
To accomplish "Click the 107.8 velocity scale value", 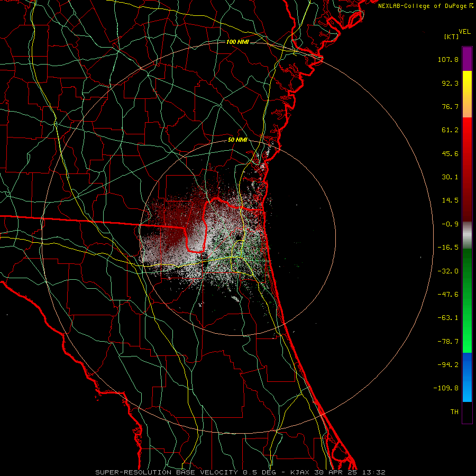I will click(x=448, y=59).
